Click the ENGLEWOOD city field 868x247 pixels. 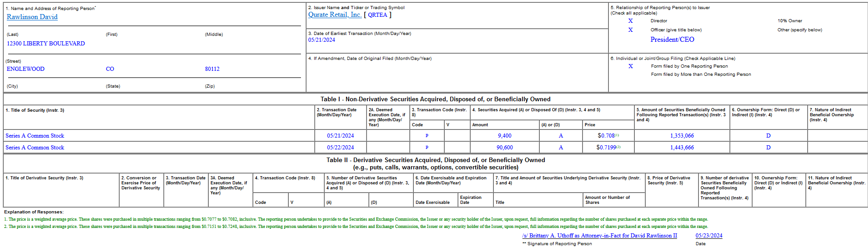pos(25,69)
